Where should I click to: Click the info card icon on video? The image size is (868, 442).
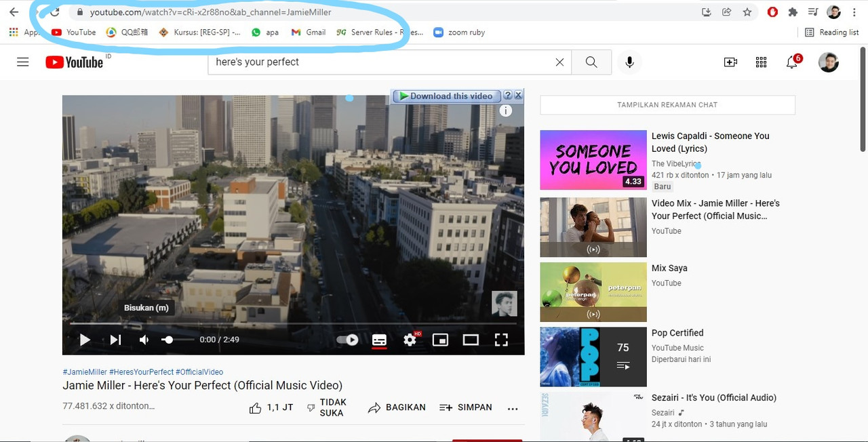point(506,111)
